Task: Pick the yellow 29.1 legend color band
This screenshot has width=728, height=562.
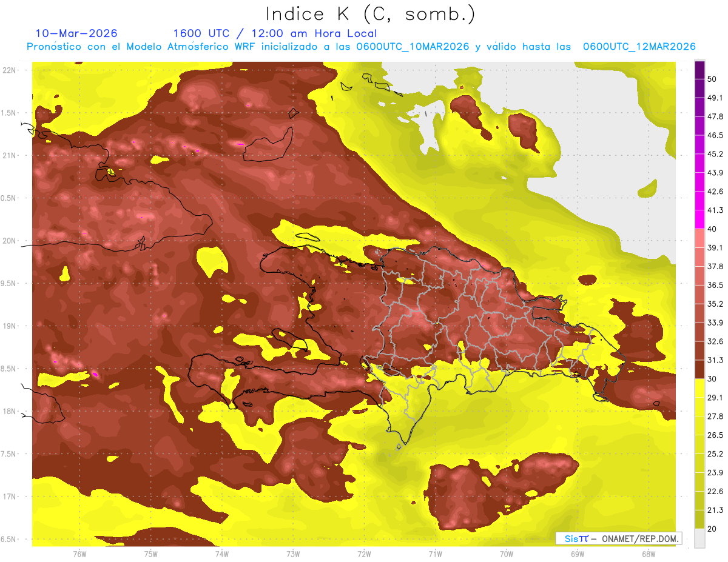Action: click(699, 388)
